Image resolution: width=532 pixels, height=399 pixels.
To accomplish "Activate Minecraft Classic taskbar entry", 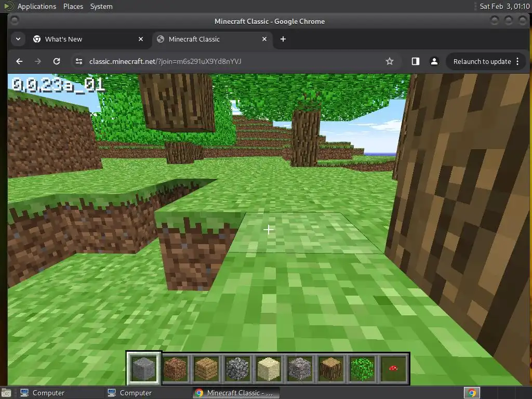I will (236, 393).
